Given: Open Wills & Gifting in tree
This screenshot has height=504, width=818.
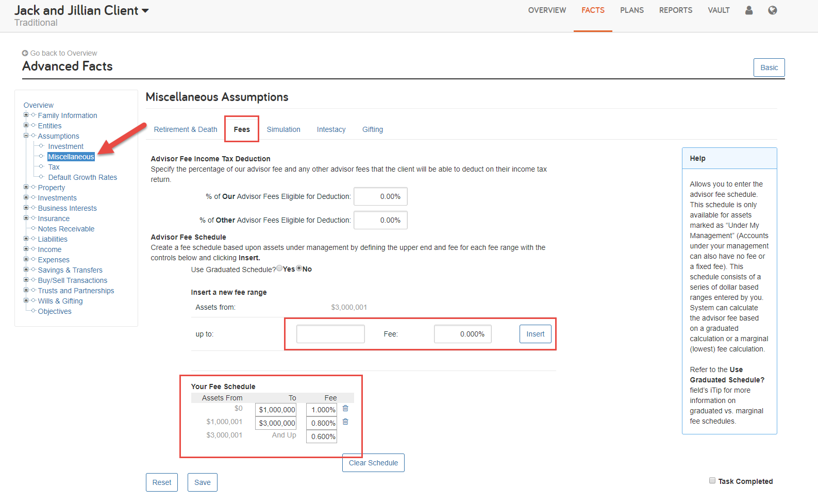Looking at the screenshot, I should (x=60, y=301).
